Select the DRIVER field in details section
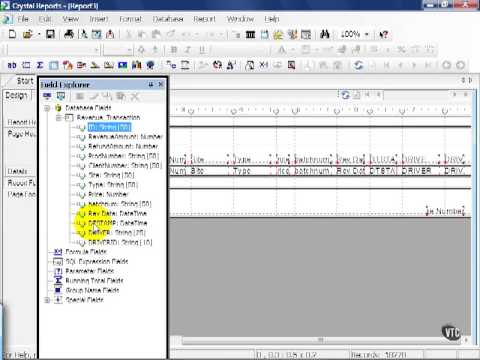Viewport: 480px width, 360px height. [x=421, y=171]
